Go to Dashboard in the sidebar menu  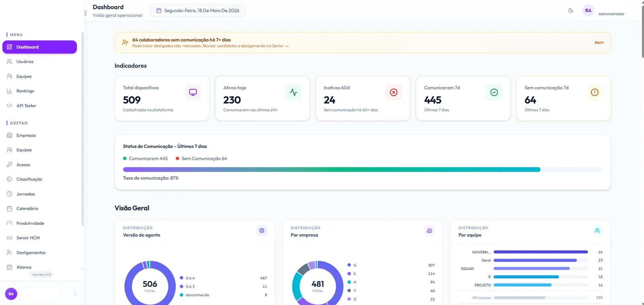tap(39, 47)
